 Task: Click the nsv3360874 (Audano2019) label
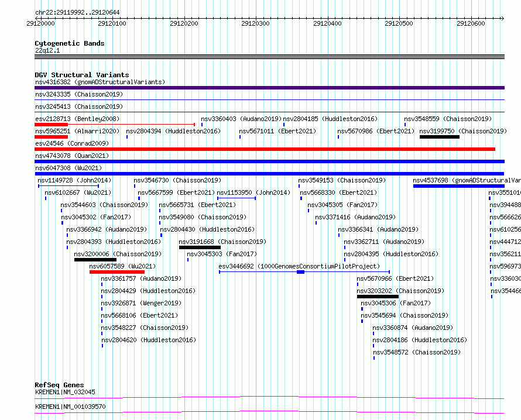click(x=413, y=328)
